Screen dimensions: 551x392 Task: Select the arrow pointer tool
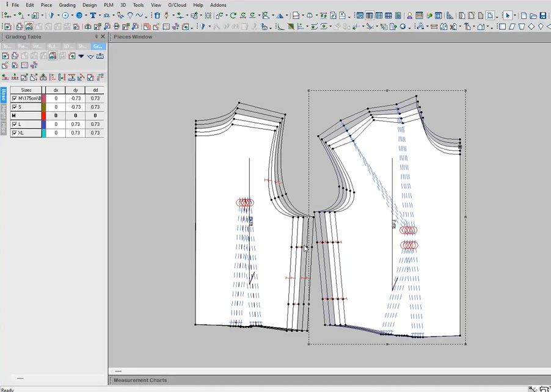pos(507,15)
